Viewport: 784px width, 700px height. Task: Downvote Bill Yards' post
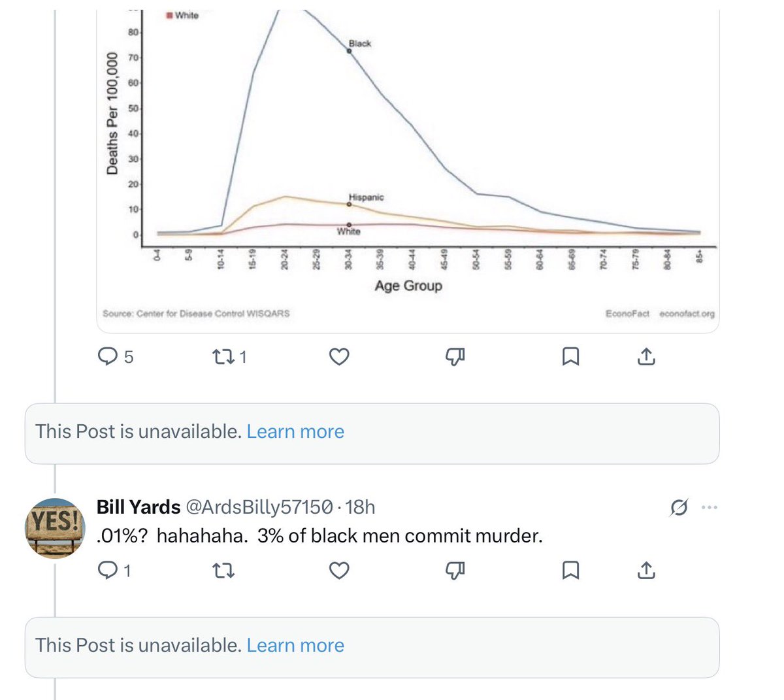455,571
